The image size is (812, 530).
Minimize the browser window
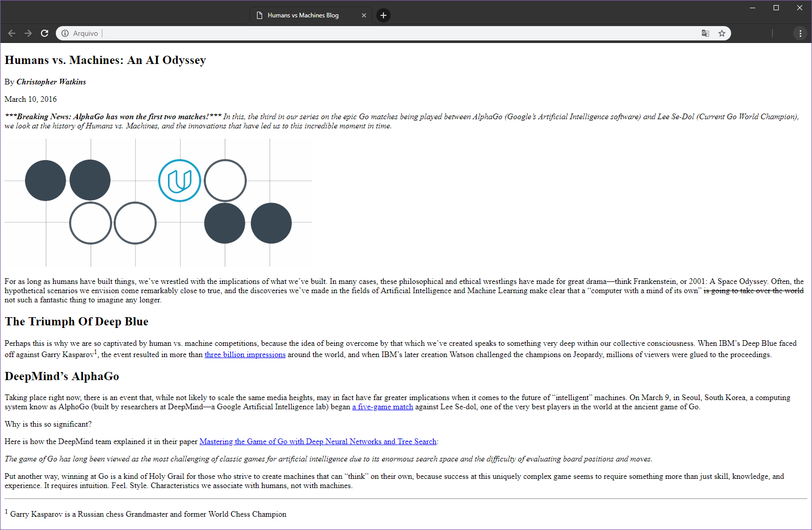coord(753,8)
